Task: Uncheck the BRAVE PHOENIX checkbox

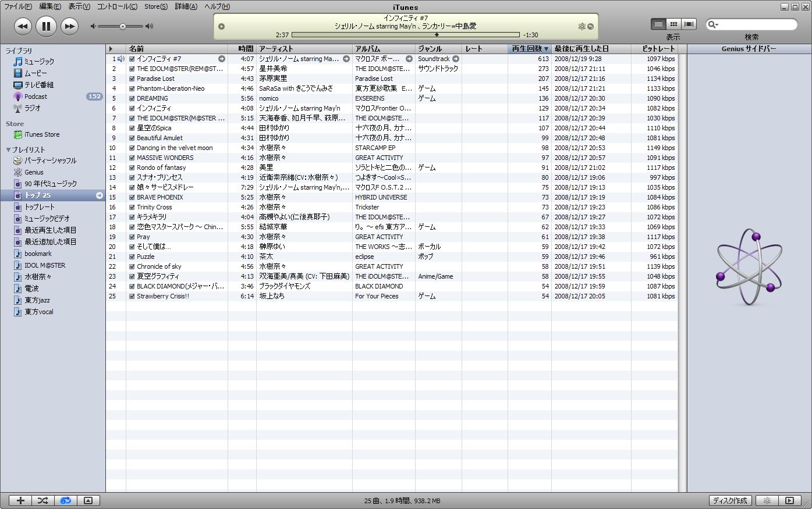Action: point(132,197)
